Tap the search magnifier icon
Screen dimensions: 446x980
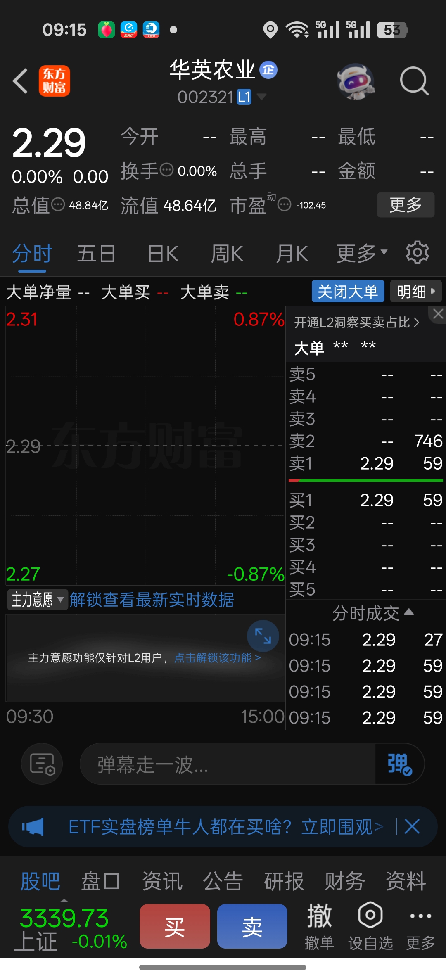pyautogui.click(x=414, y=81)
